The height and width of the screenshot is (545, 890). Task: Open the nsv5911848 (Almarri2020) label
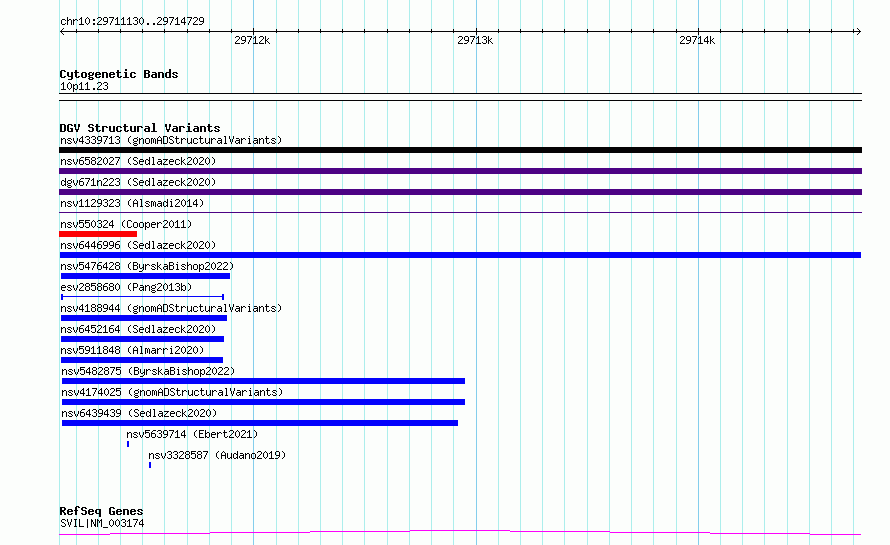132,350
